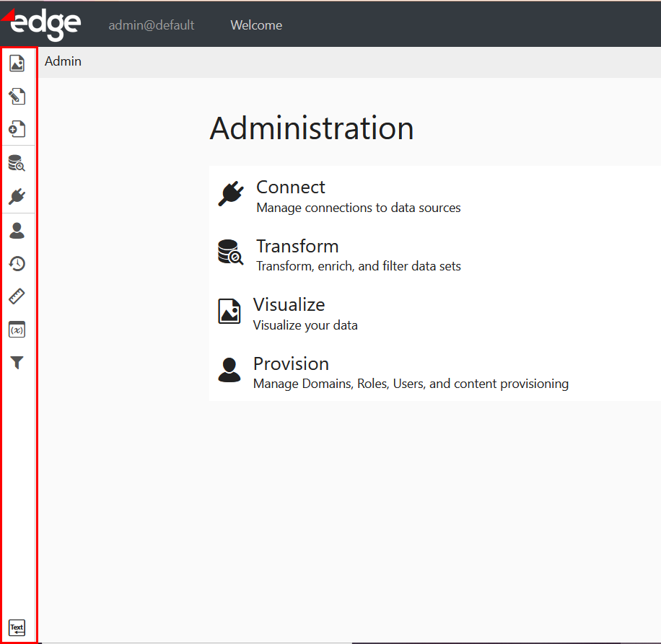Click the edge logo
This screenshot has height=644, width=661.
[x=41, y=24]
